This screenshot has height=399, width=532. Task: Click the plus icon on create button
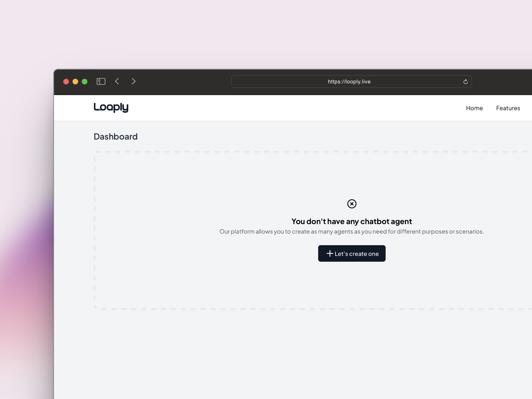(x=330, y=254)
